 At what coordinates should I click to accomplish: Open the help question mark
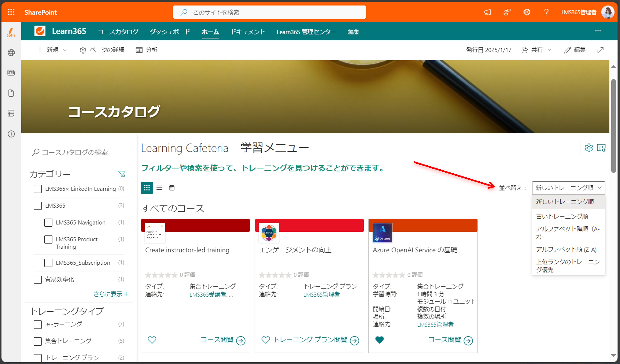546,12
